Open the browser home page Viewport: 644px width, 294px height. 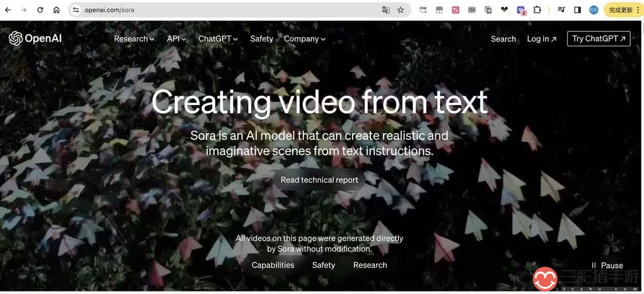pyautogui.click(x=56, y=10)
